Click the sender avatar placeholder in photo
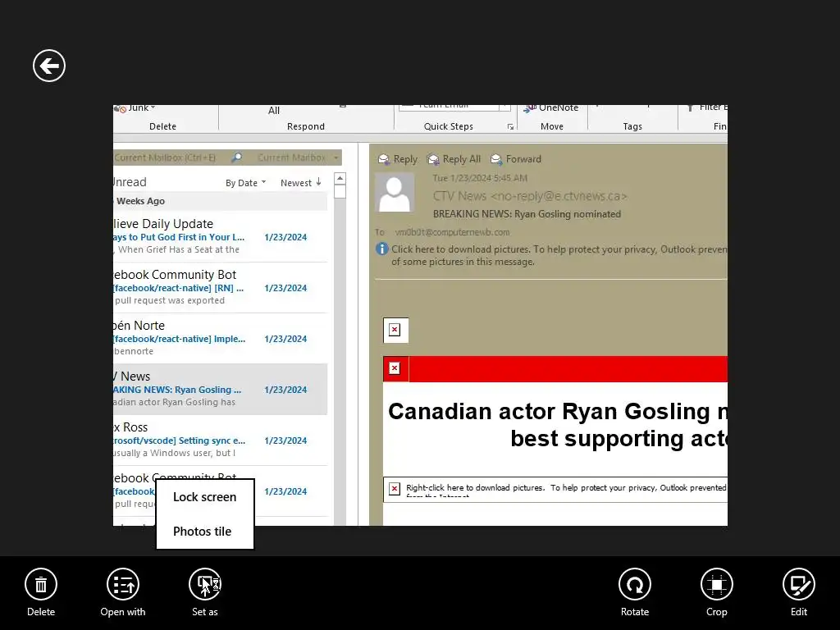The image size is (840, 630). [x=395, y=192]
